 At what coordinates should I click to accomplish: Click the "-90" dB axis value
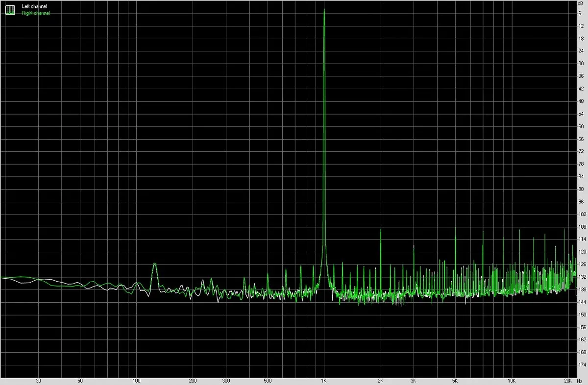[x=581, y=189]
